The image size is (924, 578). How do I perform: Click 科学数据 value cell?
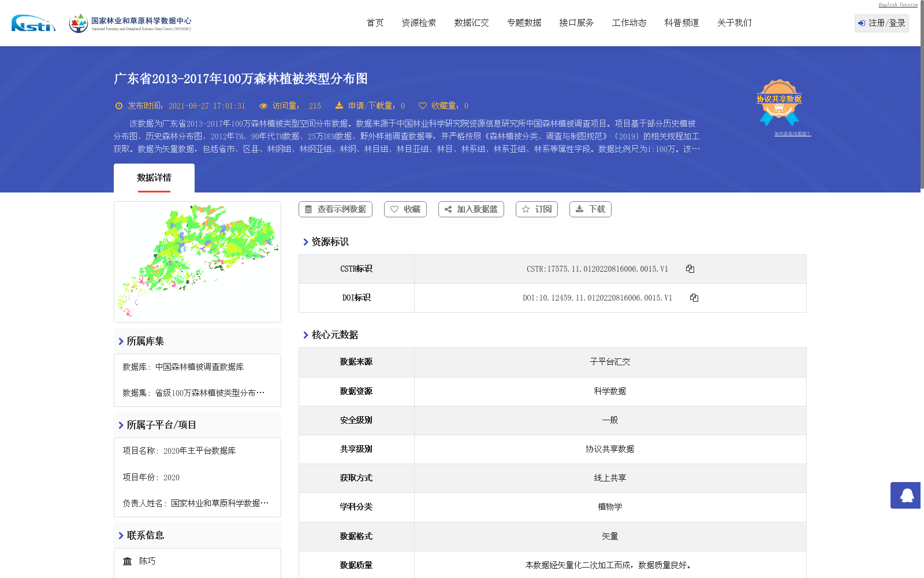(x=610, y=391)
